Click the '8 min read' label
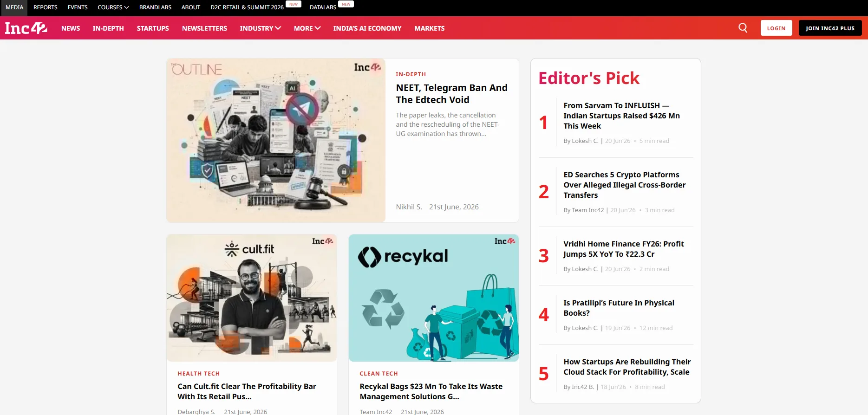 click(x=650, y=387)
